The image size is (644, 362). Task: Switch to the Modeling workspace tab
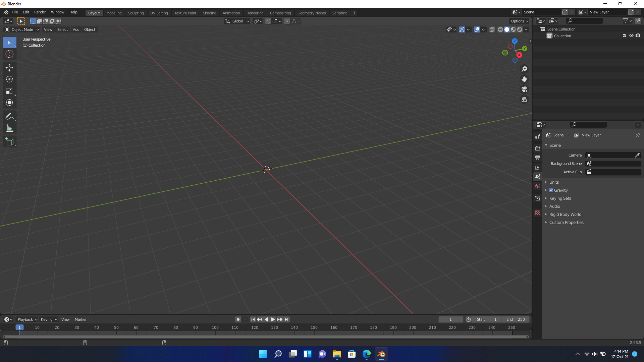tap(114, 13)
